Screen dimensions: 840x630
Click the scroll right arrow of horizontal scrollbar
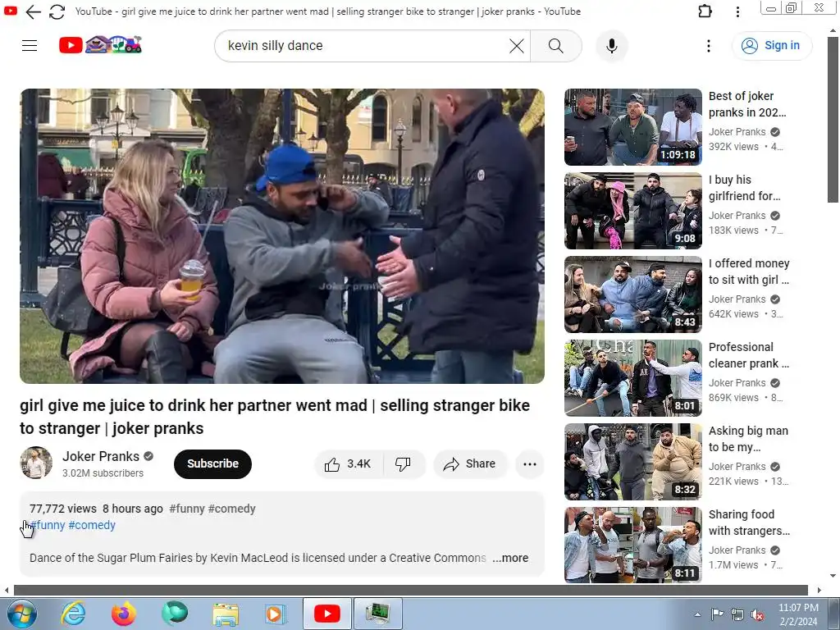tap(819, 590)
